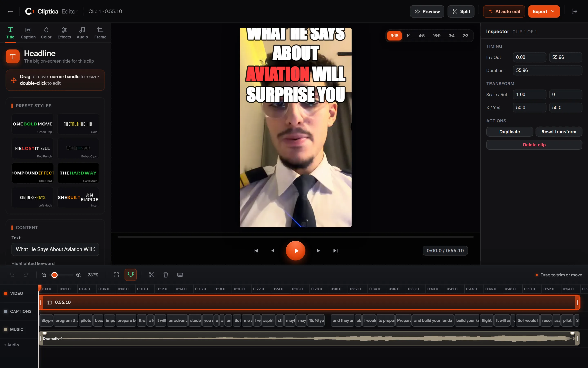This screenshot has height=368, width=588.
Task: Open the Title tab
Action: pos(10,33)
